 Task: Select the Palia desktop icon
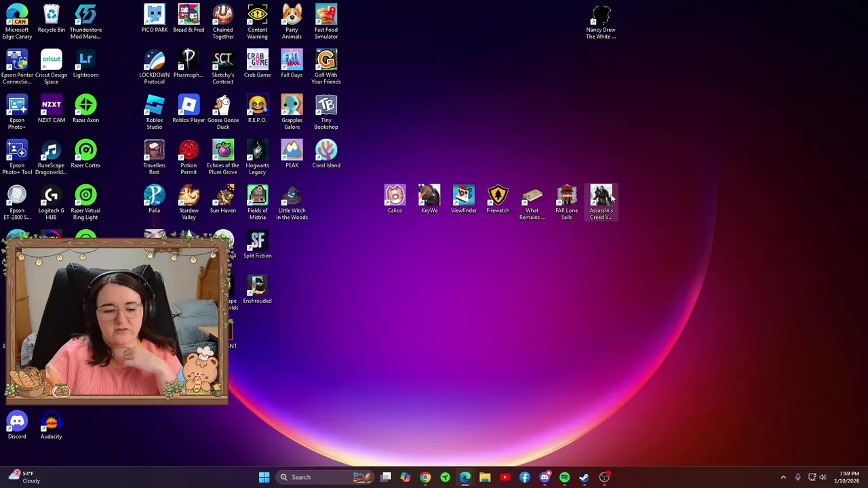(155, 199)
